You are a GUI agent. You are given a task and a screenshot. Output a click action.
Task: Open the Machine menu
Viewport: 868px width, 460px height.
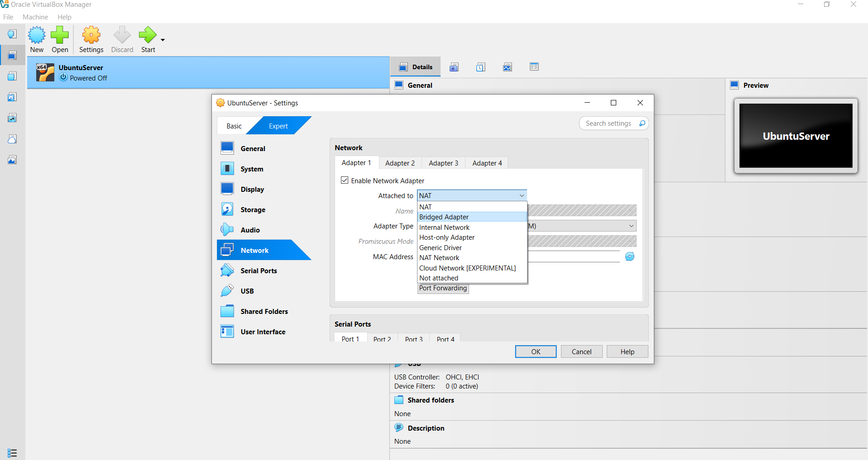tap(35, 17)
